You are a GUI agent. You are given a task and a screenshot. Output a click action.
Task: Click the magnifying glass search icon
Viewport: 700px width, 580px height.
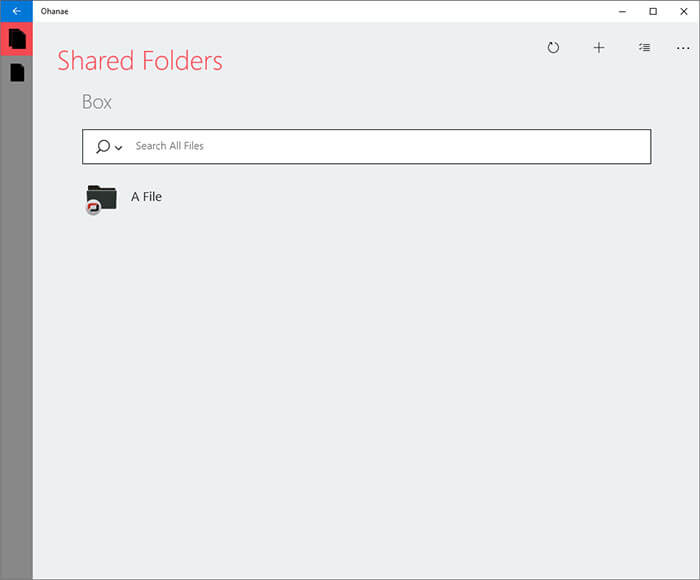point(103,146)
